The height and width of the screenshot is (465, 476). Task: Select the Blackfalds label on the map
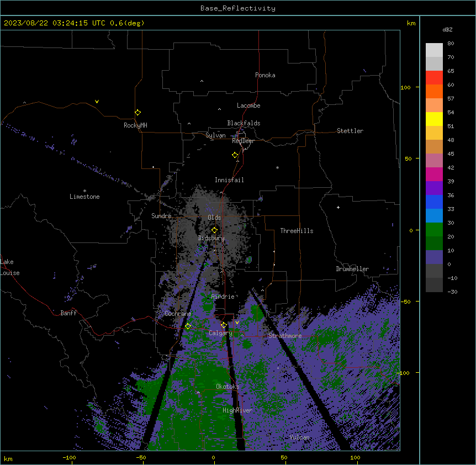(x=244, y=123)
